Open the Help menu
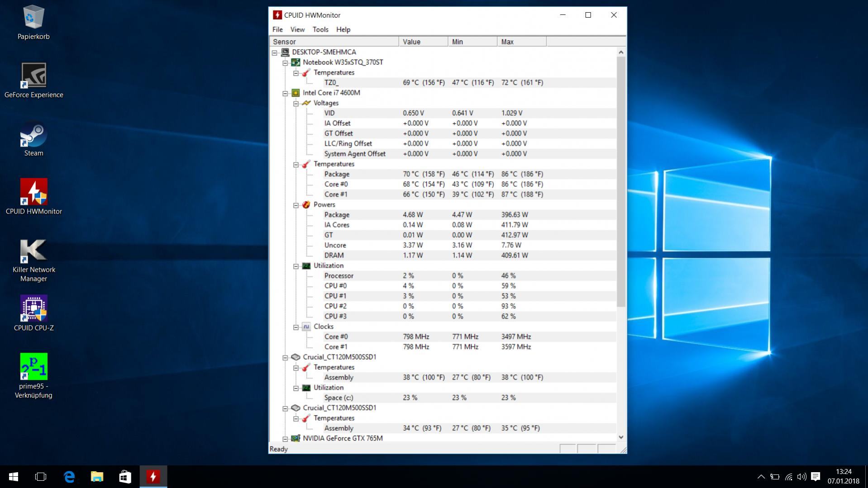Screen dimensions: 868x488 (x=343, y=29)
